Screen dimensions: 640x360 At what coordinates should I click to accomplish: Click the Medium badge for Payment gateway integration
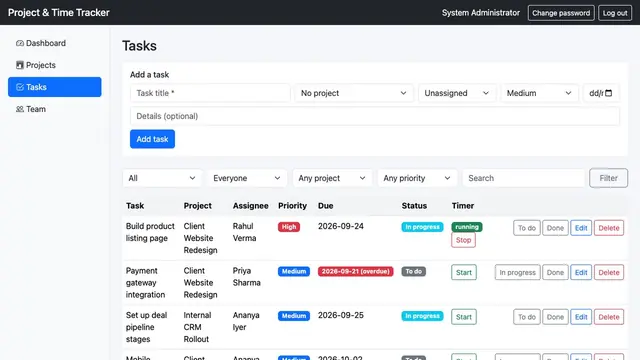point(294,271)
